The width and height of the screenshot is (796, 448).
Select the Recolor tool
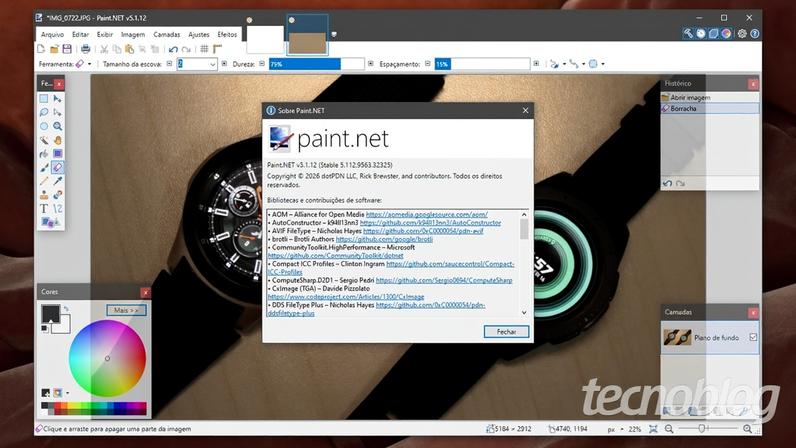58,195
